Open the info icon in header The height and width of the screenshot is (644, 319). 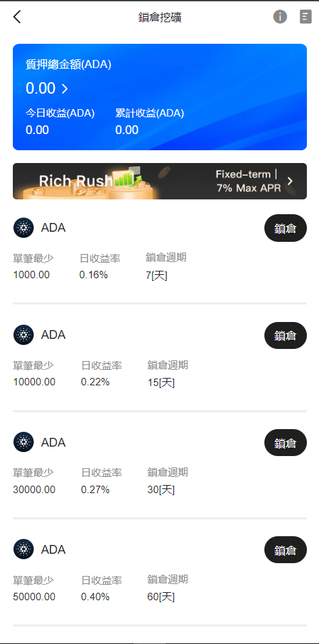tap(280, 17)
